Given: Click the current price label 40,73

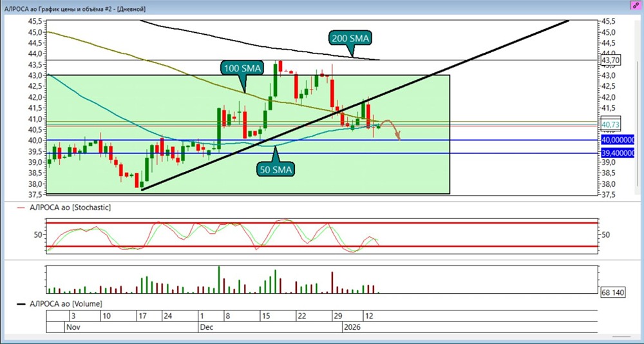Looking at the screenshot, I should coord(610,124).
